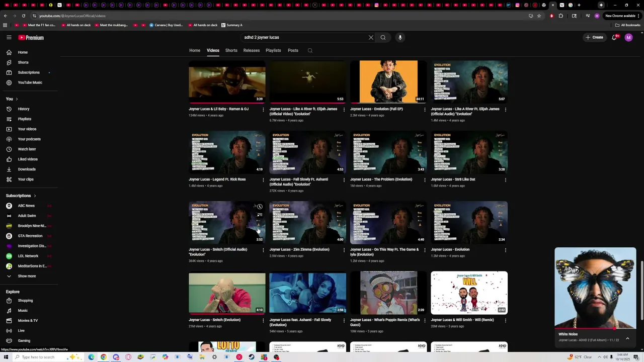Viewport: 644px width, 362px height.
Task: Click the Create button
Action: [594, 37]
